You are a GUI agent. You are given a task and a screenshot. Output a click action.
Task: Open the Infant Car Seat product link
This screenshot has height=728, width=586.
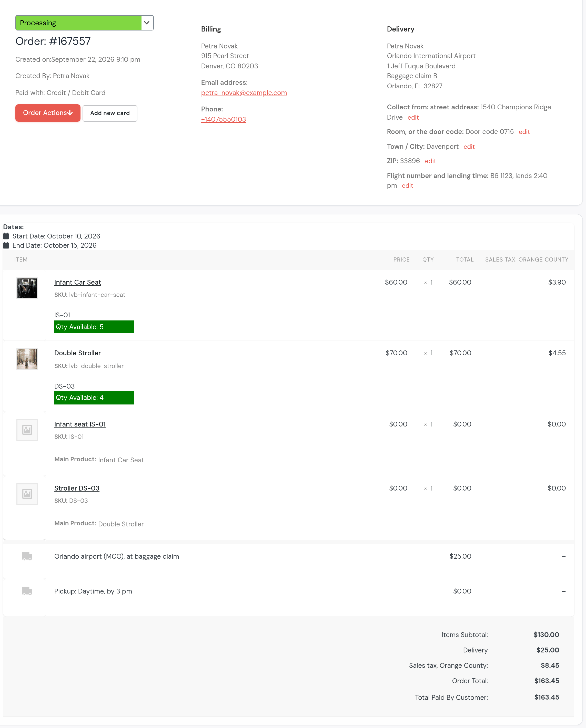click(78, 282)
